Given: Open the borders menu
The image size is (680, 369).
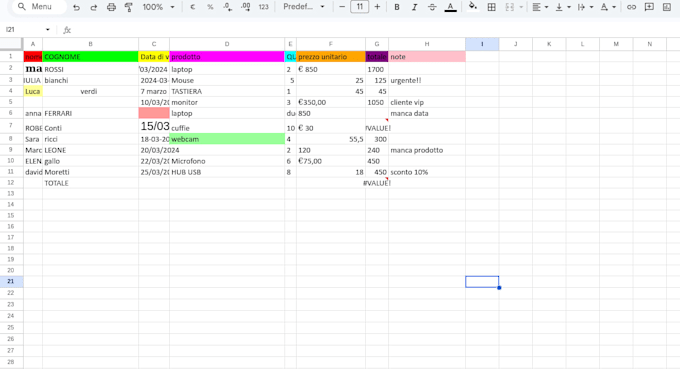Looking at the screenshot, I should coord(491,7).
